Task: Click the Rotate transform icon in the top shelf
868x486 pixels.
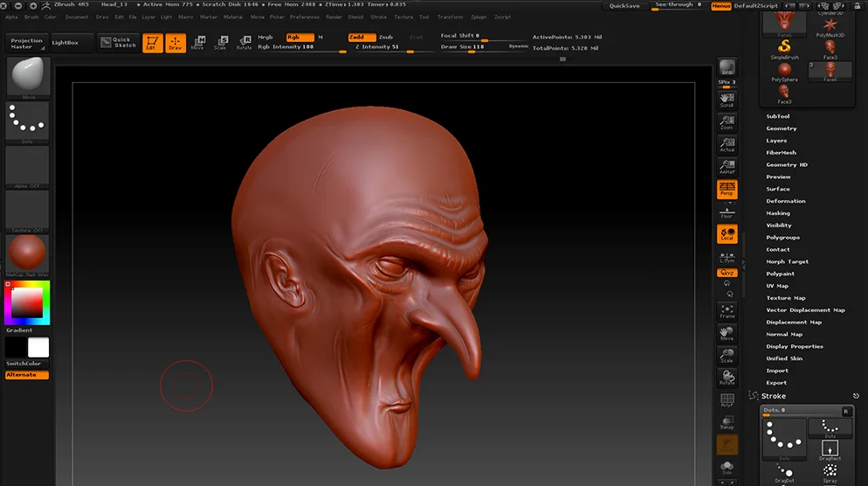Action: [x=245, y=43]
